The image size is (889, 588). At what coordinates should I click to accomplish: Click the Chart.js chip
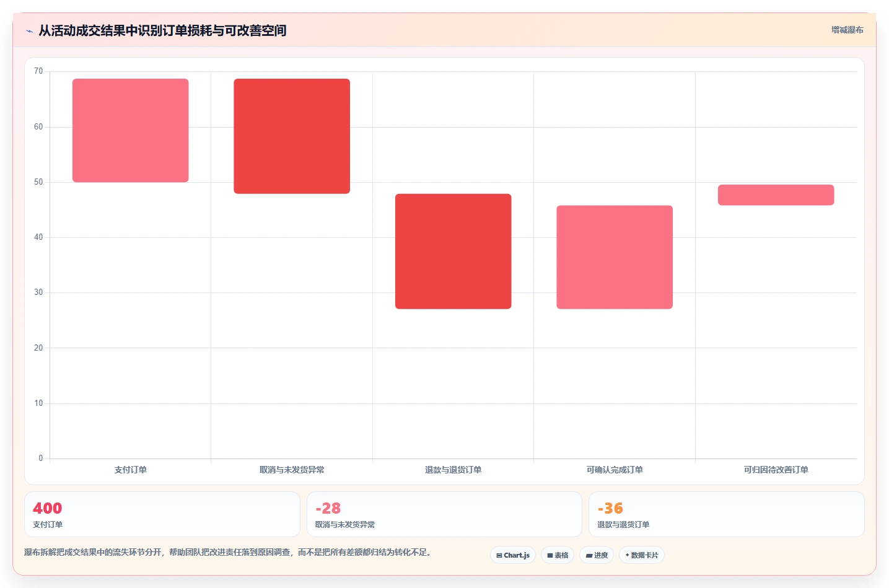pyautogui.click(x=513, y=555)
